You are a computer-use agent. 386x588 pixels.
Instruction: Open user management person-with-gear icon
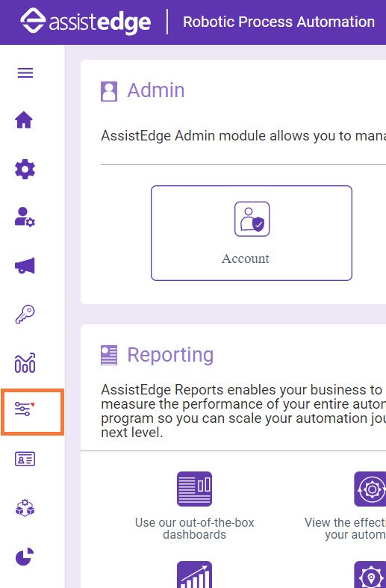point(25,217)
